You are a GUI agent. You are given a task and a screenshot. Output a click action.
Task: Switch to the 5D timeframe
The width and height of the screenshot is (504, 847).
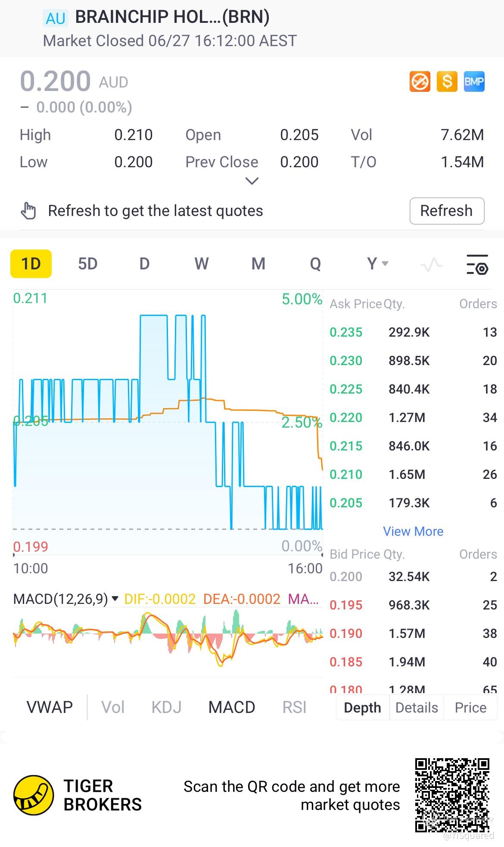(x=87, y=263)
